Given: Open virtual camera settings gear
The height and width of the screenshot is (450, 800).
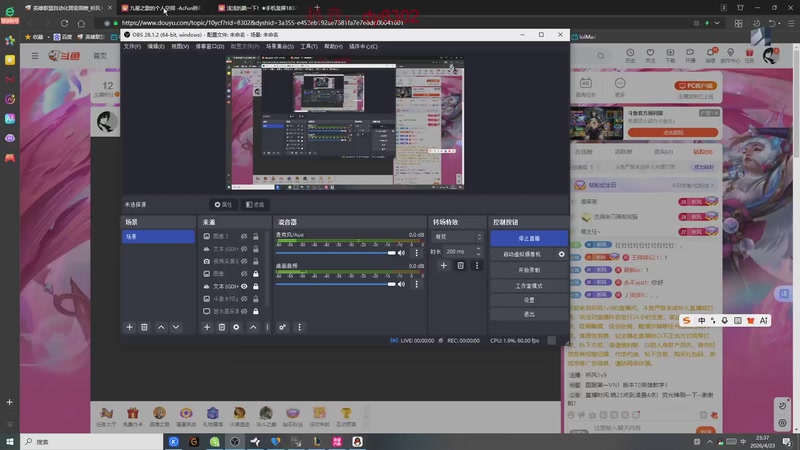Looking at the screenshot, I should tap(562, 254).
